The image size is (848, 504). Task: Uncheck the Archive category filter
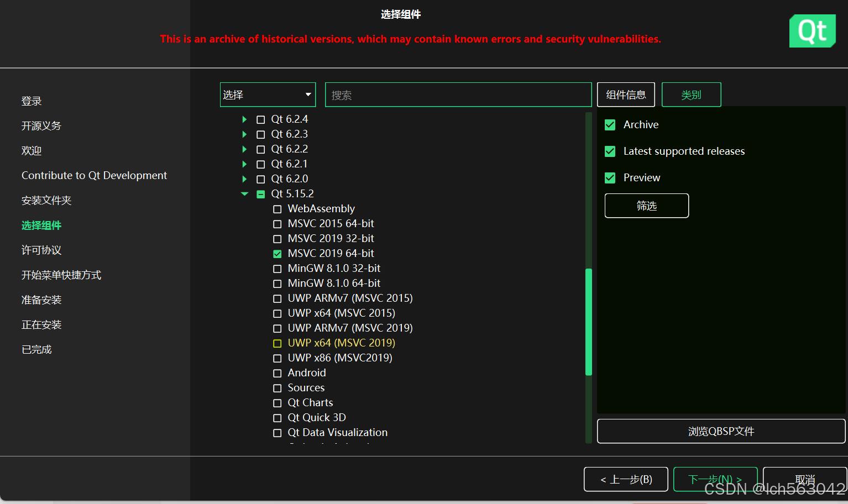(x=610, y=125)
